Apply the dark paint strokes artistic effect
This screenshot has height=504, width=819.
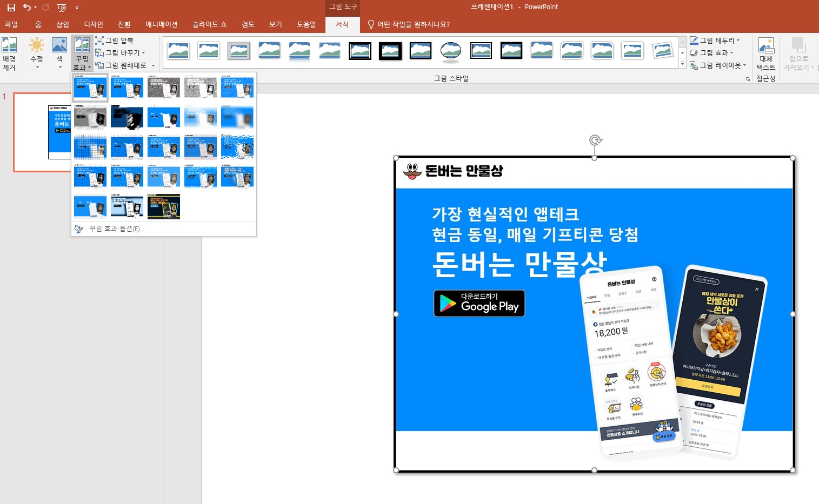(127, 117)
